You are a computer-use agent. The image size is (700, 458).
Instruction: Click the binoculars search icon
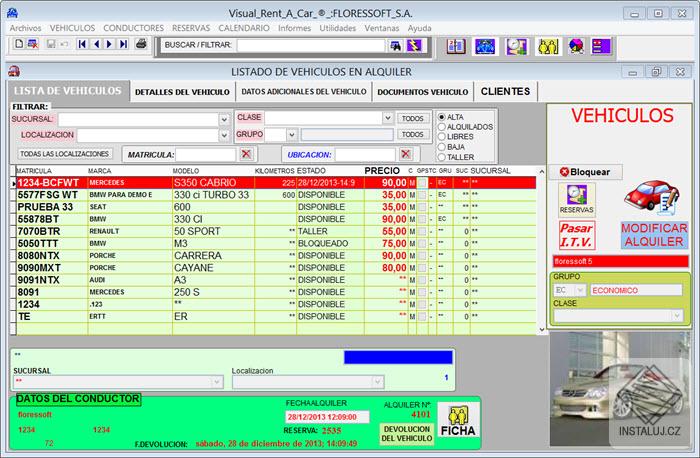pos(397,45)
